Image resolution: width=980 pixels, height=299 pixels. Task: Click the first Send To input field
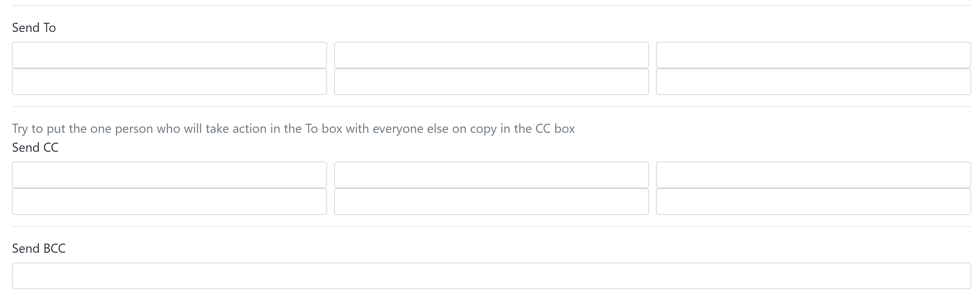point(169,55)
